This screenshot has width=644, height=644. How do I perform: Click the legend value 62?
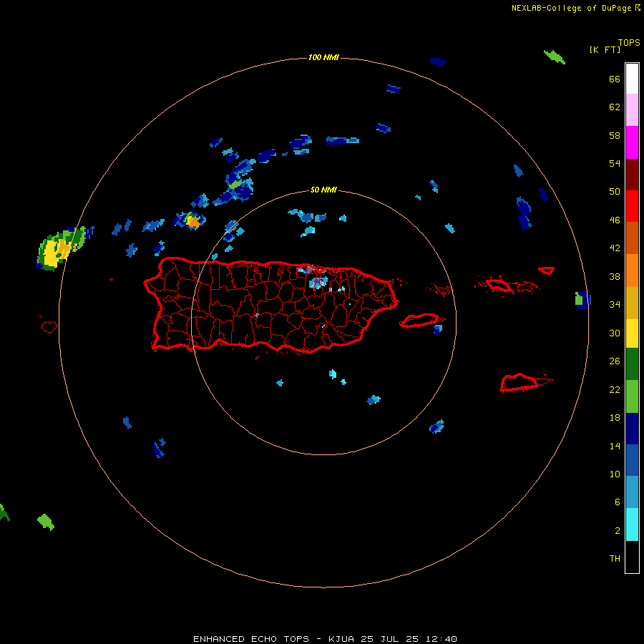point(615,107)
